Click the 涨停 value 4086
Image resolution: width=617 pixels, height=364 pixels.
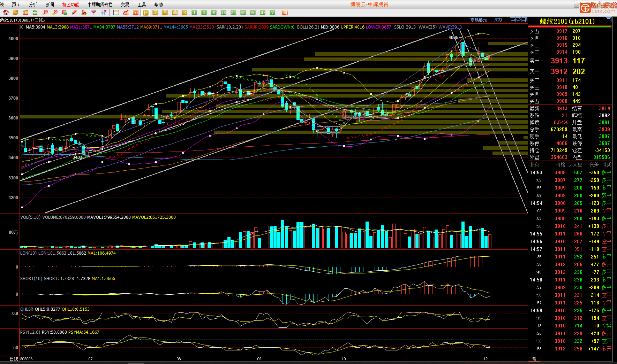[562, 143]
